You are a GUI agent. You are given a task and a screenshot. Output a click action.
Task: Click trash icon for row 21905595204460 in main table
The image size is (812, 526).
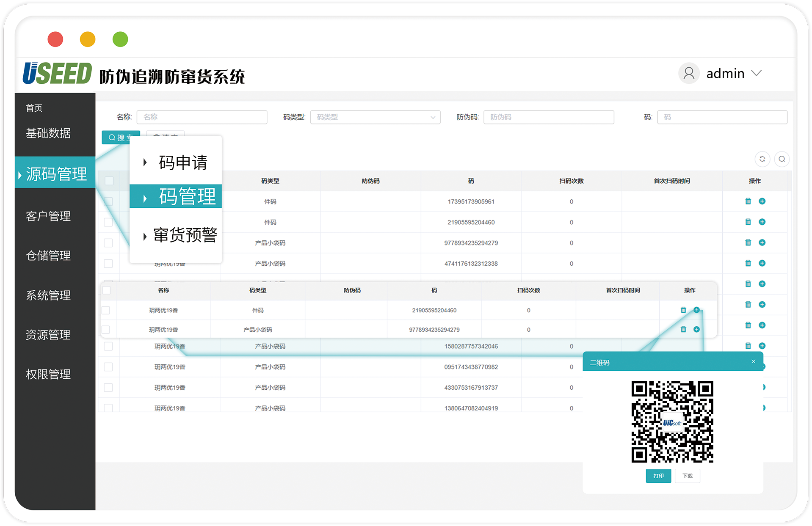(748, 222)
